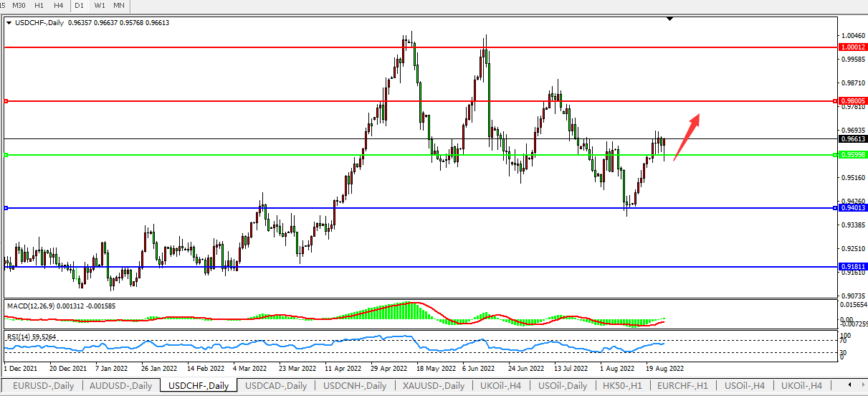868x396 pixels.
Task: Click the 1.00012 red price label
Action: tap(852, 47)
